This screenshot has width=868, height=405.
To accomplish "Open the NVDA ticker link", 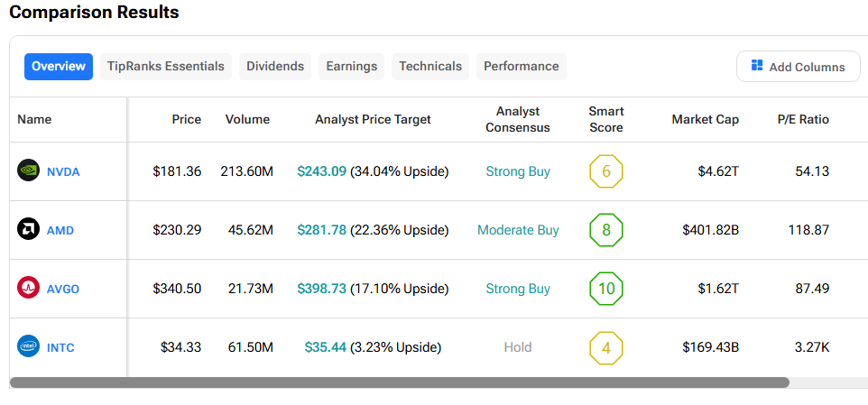I will pos(63,171).
